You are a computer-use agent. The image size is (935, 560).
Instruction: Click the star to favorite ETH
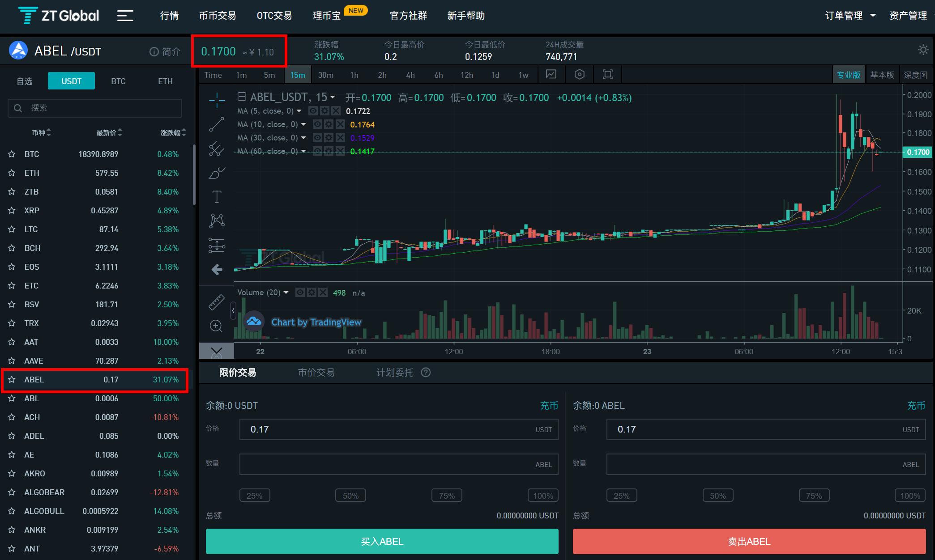(12, 173)
